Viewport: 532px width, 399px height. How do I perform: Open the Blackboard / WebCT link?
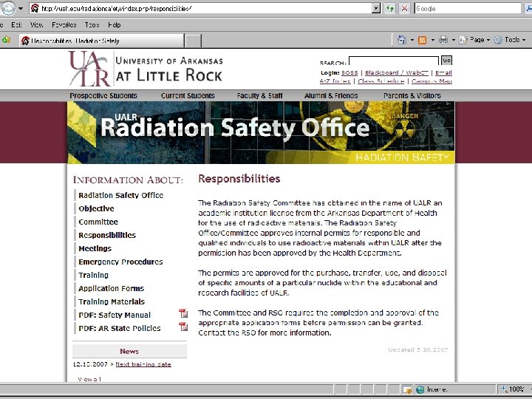[397, 72]
